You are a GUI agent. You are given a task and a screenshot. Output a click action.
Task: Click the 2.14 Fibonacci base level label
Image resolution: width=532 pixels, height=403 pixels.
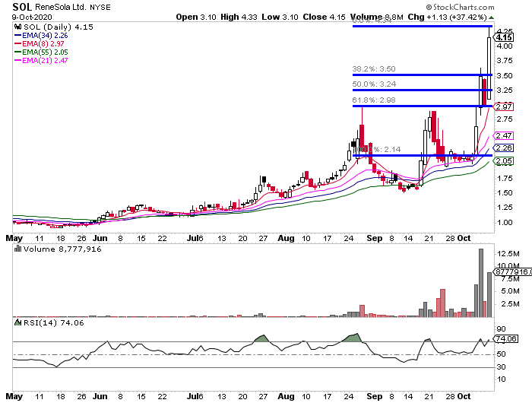(x=378, y=149)
